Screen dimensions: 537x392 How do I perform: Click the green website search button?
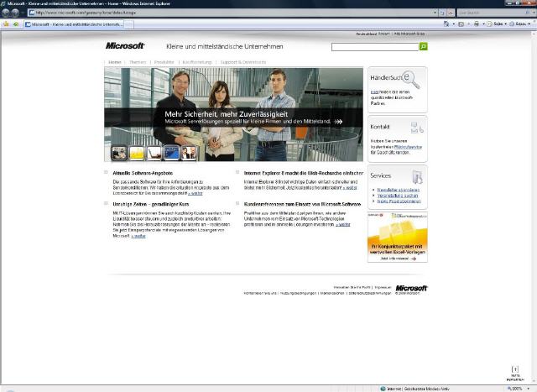(424, 47)
